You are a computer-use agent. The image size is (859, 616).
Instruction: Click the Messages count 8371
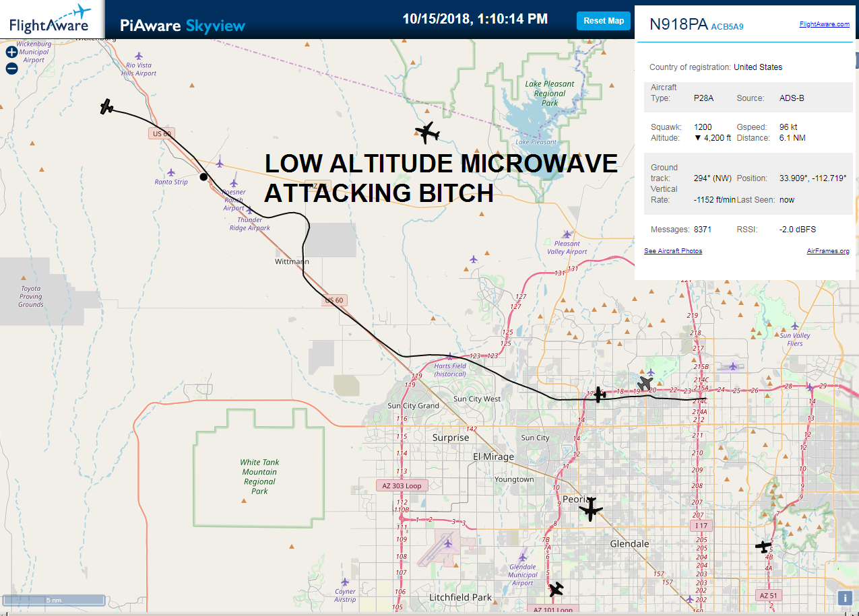click(703, 230)
